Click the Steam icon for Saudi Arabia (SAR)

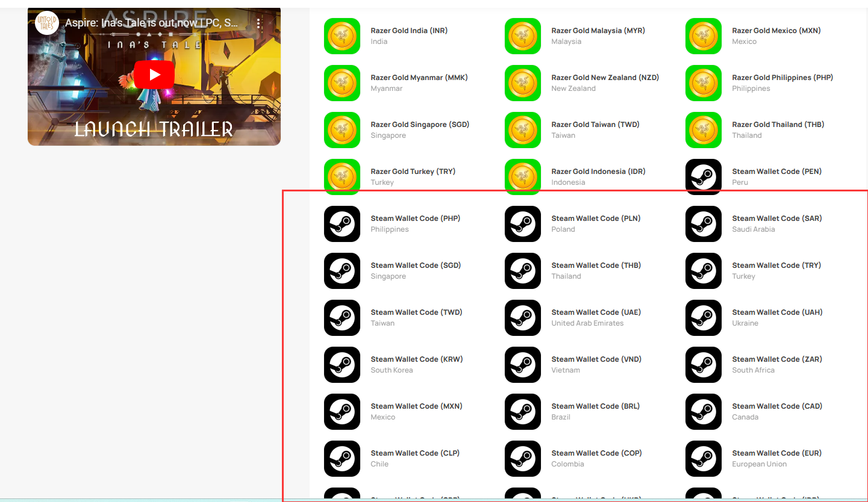click(x=704, y=224)
